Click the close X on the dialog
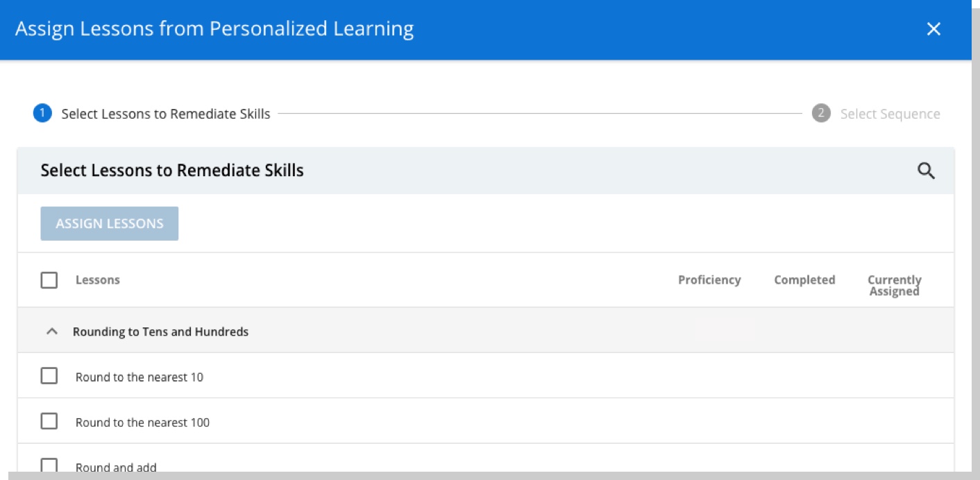The image size is (980, 480). point(934,29)
